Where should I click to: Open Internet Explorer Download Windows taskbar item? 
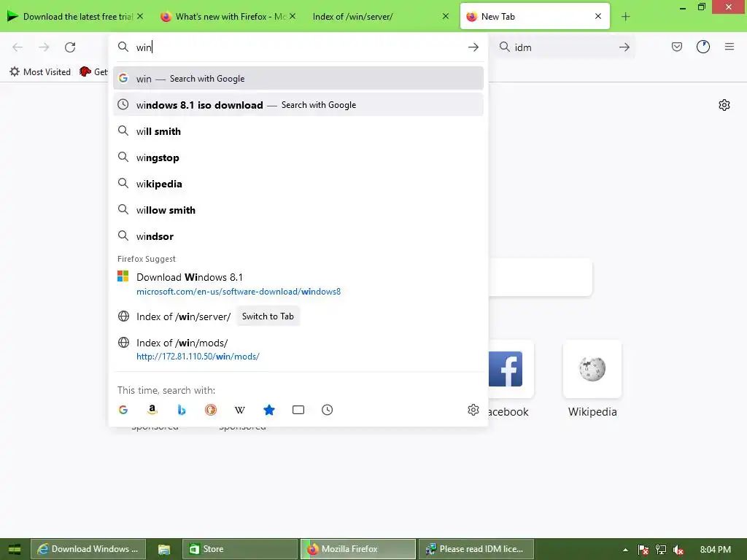coord(88,549)
